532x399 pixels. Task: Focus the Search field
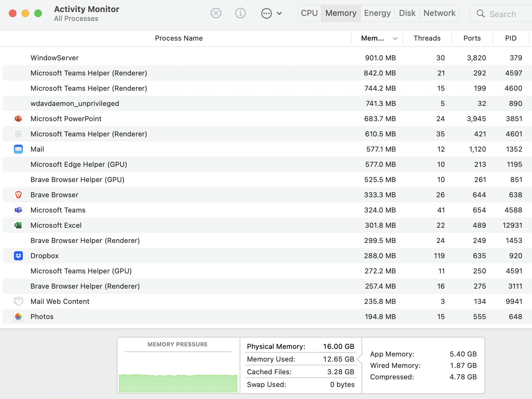(x=502, y=14)
